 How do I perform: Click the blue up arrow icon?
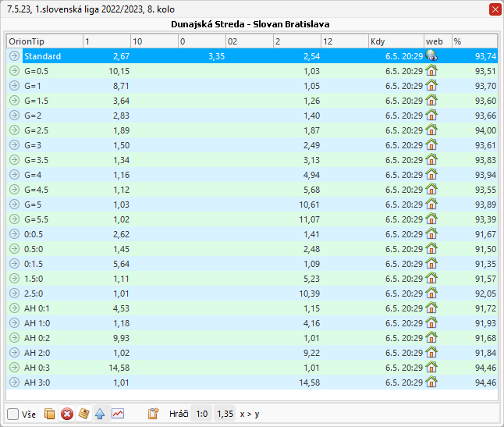point(100,414)
